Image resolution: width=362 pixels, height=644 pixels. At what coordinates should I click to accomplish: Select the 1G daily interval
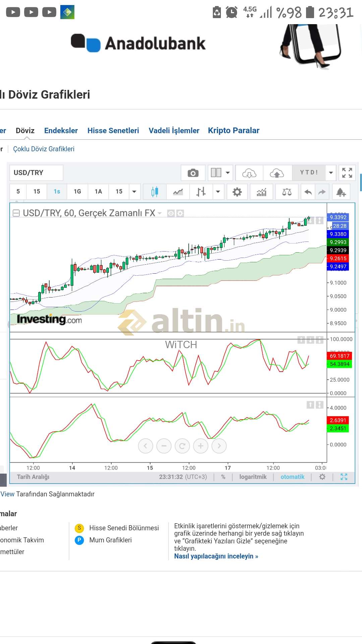[77, 192]
